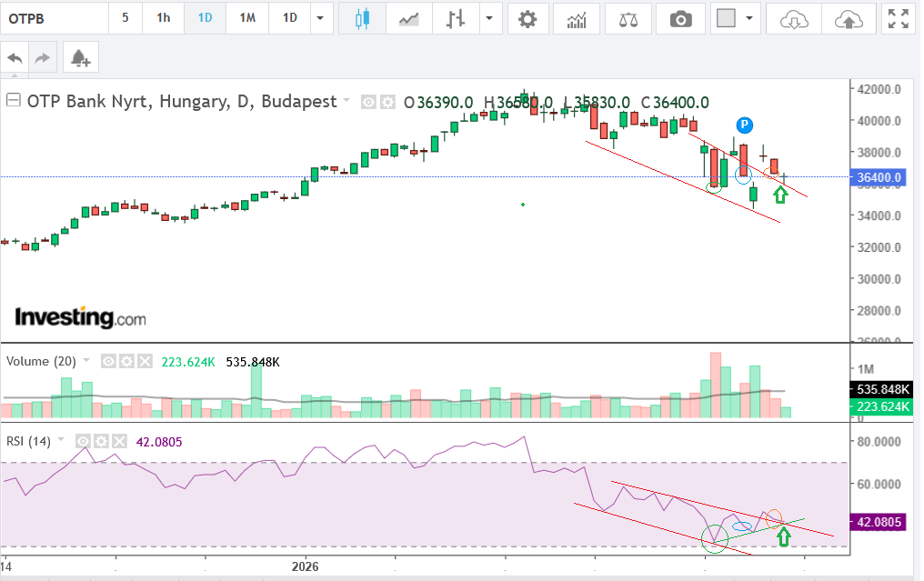Load chart layout from cloud

793,18
